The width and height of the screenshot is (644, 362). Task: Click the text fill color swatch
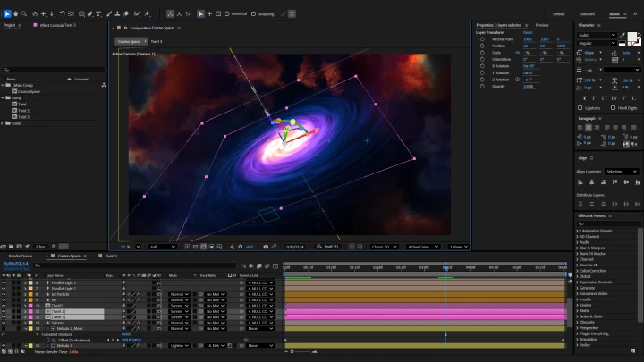[631, 38]
